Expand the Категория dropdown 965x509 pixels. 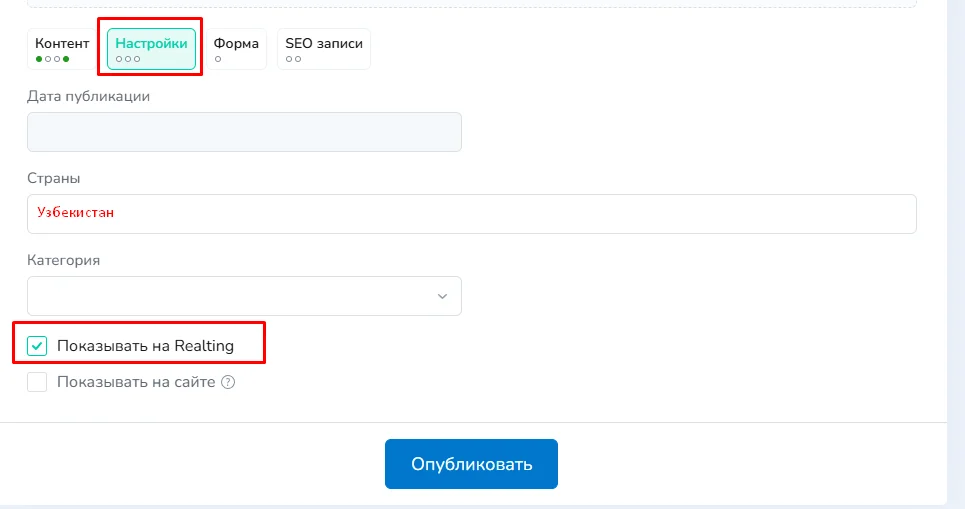[x=244, y=297]
